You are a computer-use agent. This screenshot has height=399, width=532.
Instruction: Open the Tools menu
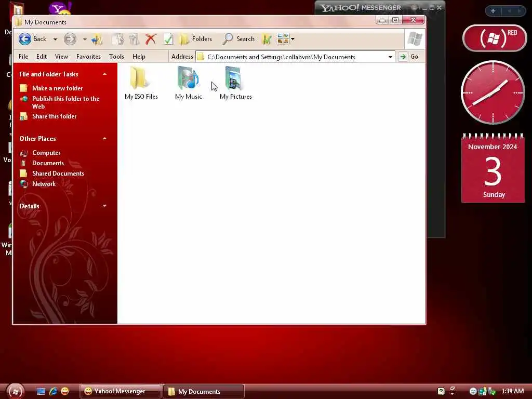pos(116,57)
